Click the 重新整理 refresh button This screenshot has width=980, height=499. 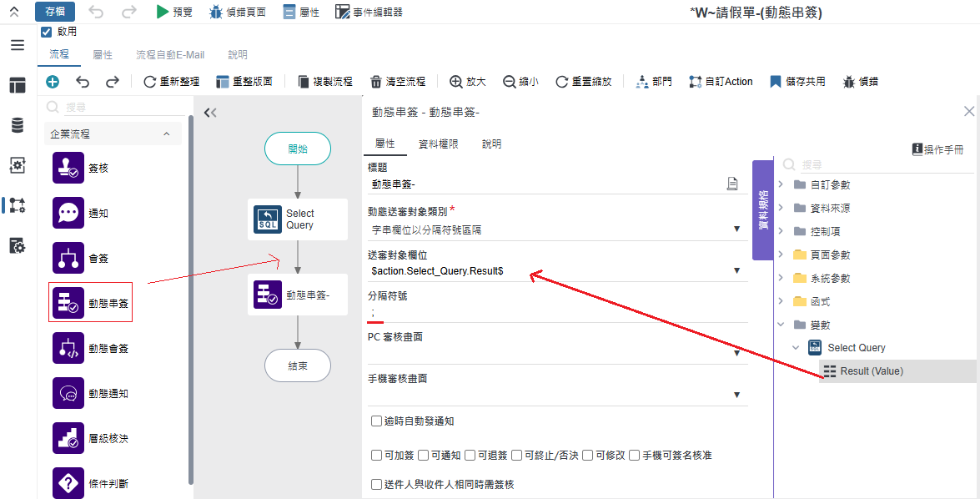(171, 82)
